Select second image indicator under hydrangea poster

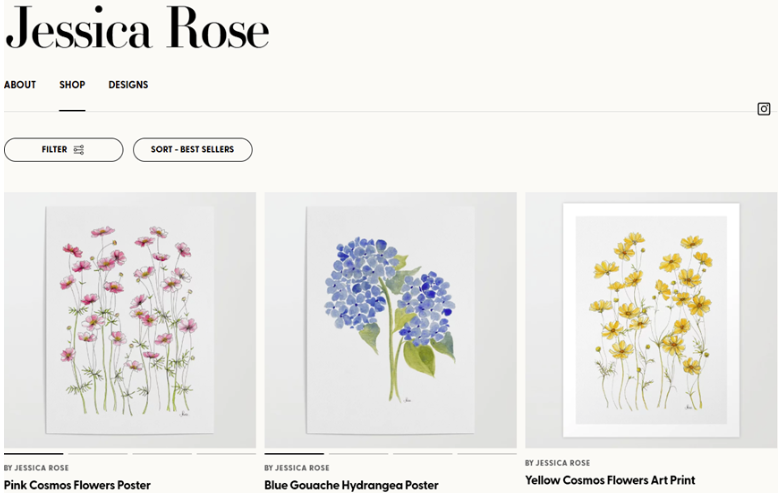tap(358, 454)
